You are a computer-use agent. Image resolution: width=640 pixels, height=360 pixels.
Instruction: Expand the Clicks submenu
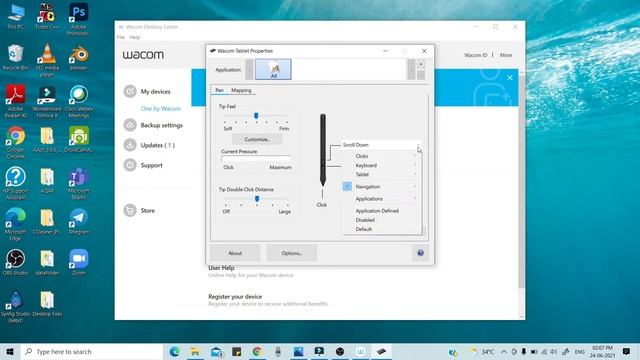click(x=382, y=156)
